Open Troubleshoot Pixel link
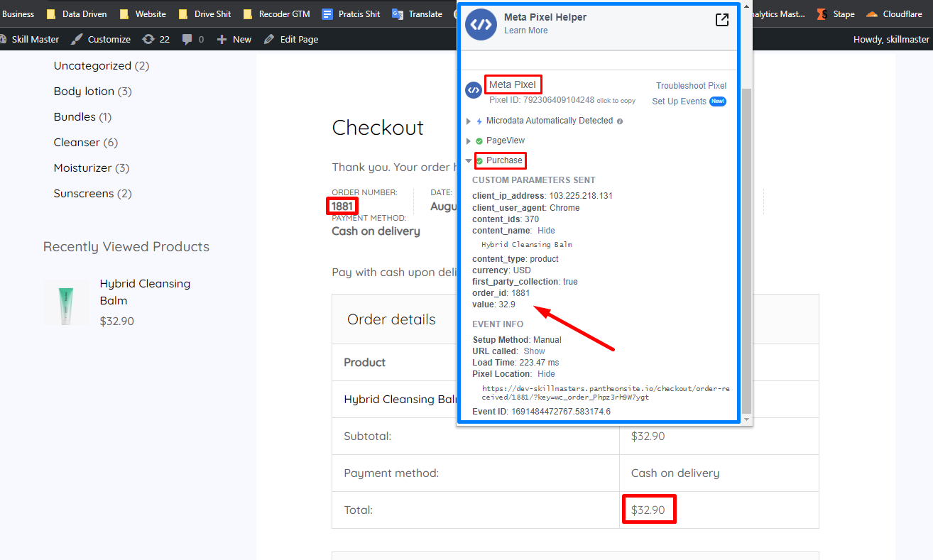 pos(691,86)
